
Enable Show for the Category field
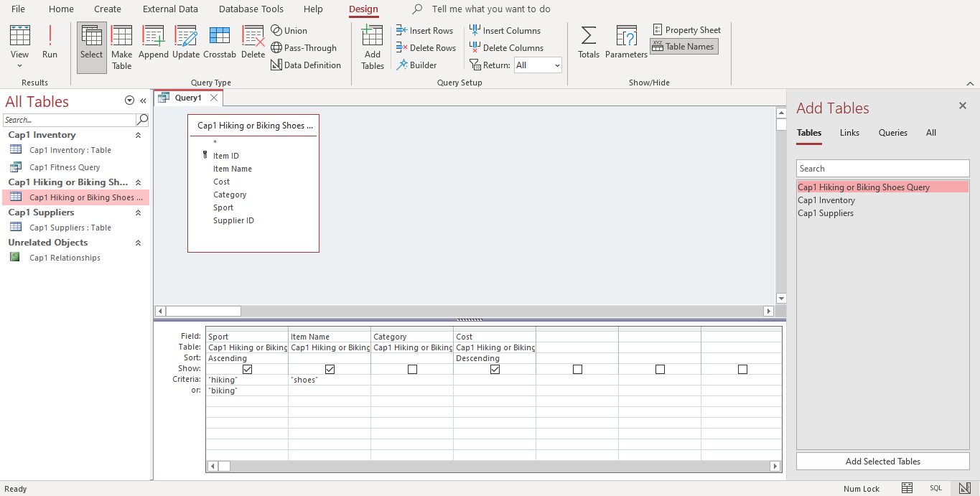(x=412, y=369)
